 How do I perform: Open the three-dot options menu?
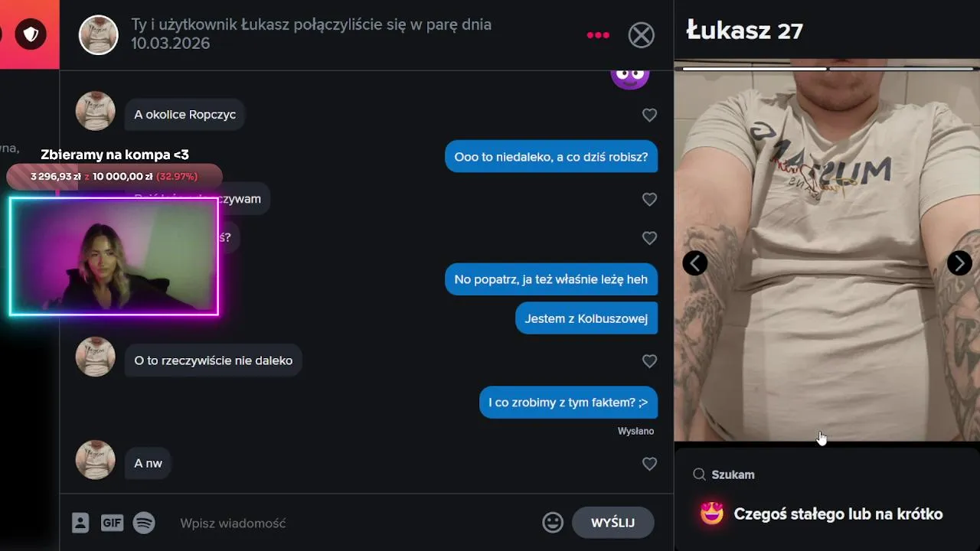pos(598,35)
